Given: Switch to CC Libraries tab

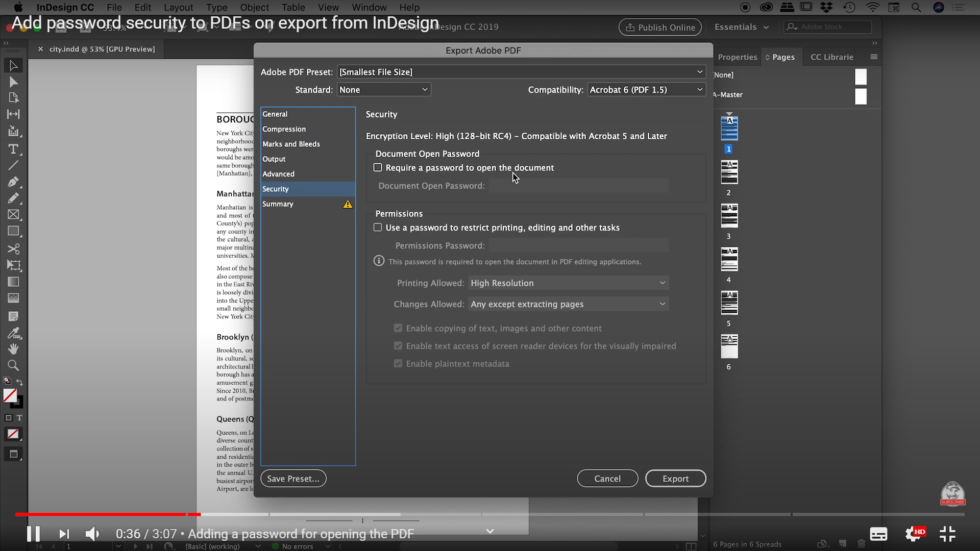Looking at the screenshot, I should [x=832, y=57].
